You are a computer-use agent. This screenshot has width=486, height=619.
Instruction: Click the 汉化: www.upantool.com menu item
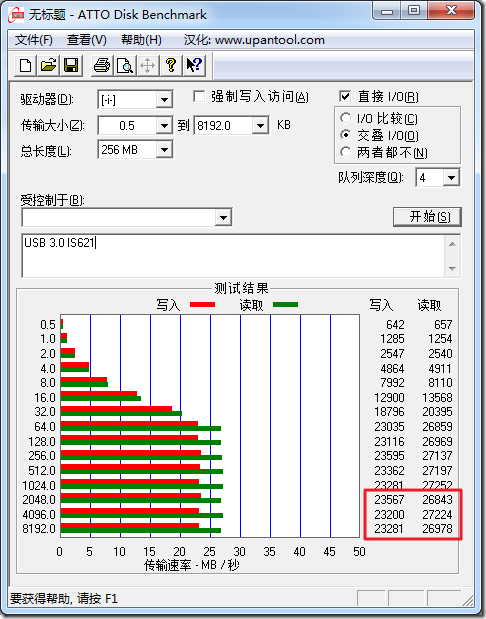[254, 40]
